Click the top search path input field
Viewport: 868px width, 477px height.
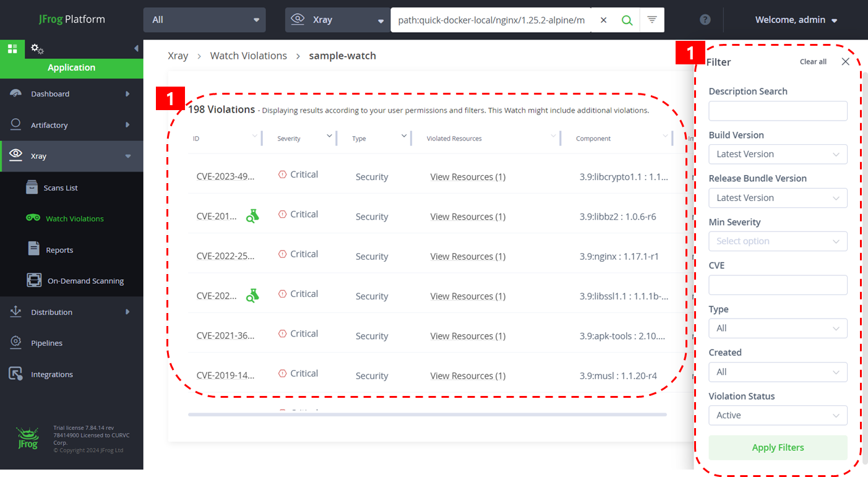click(x=491, y=20)
